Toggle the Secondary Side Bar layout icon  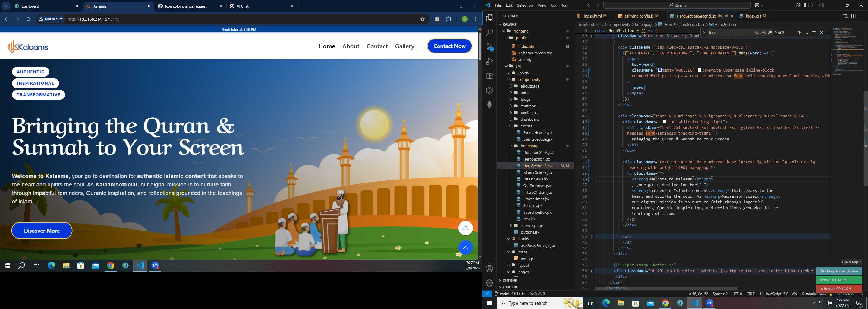click(822, 5)
